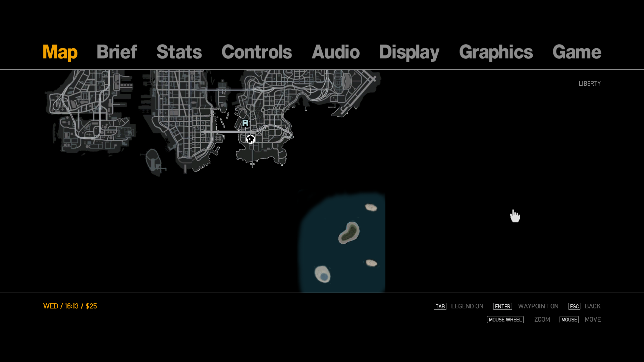644x362 pixels.
Task: Switch to the Stats tab
Action: tap(179, 52)
